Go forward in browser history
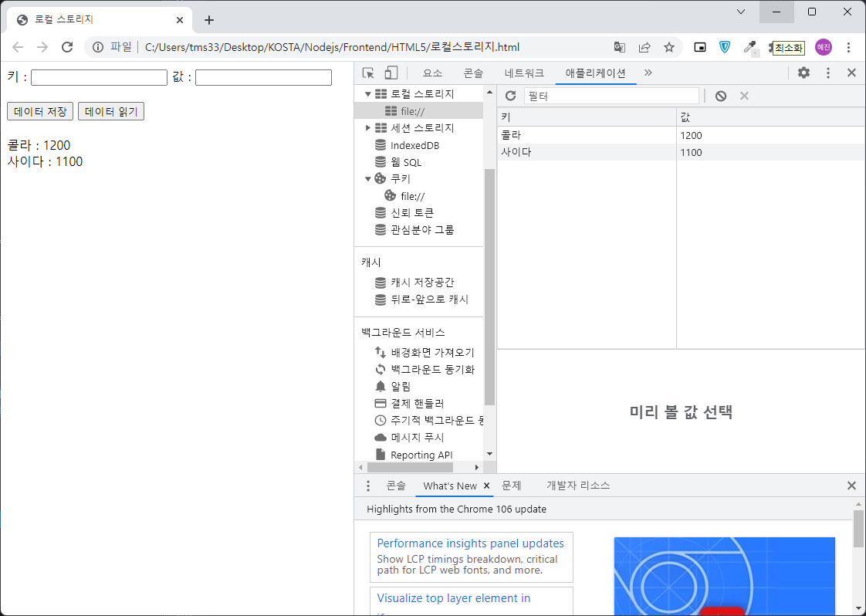This screenshot has width=866, height=616. click(42, 47)
